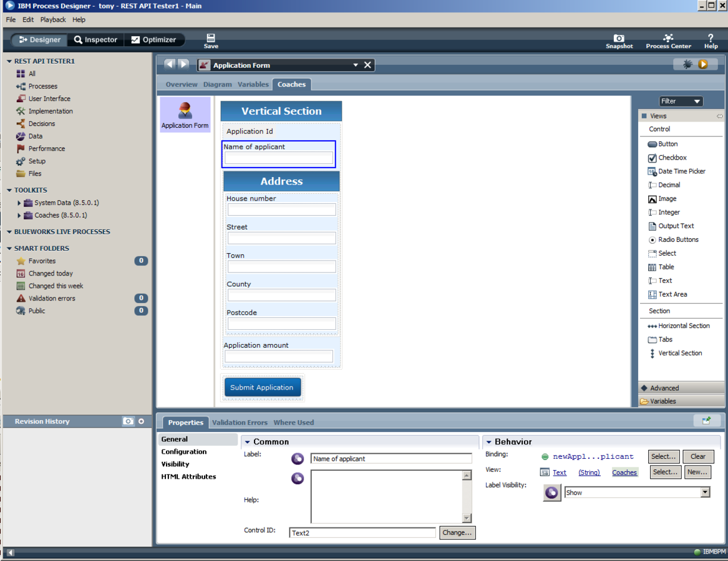Image resolution: width=728 pixels, height=561 pixels.
Task: Expand the Coaches (8.5.0.1) toolkit
Action: (19, 215)
